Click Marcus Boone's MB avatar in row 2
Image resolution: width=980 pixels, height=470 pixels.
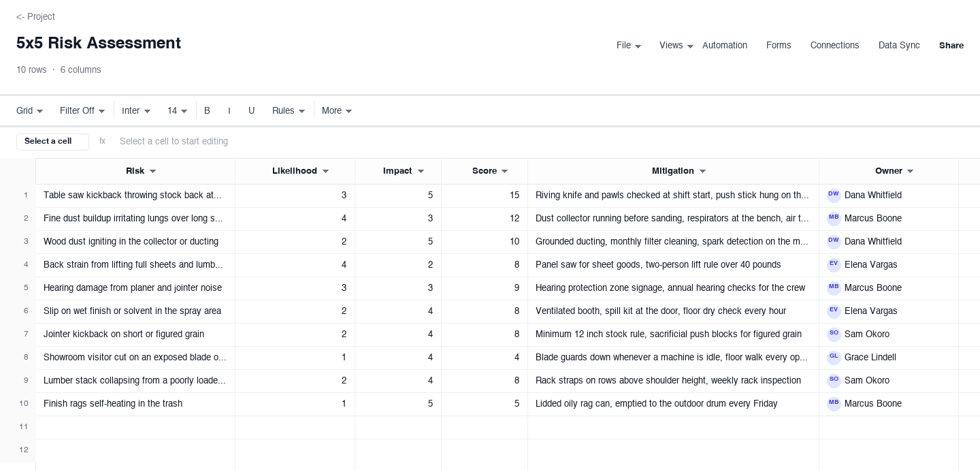(x=834, y=219)
